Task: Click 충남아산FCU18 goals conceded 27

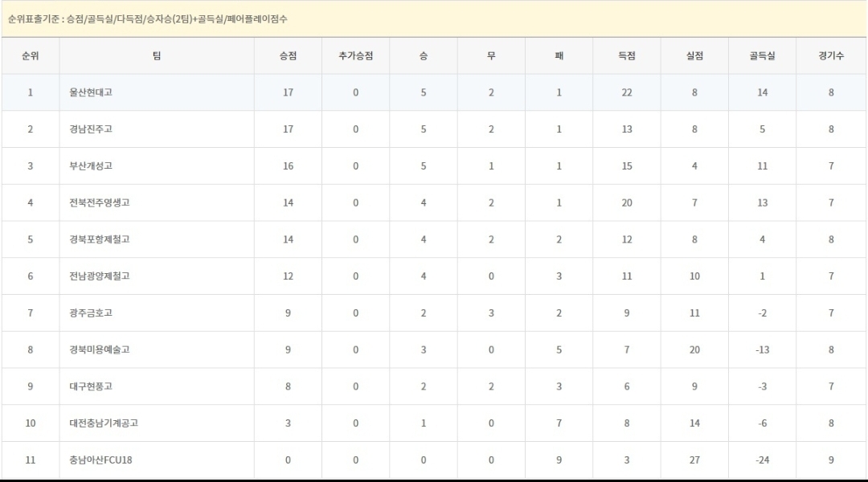Action: click(694, 460)
